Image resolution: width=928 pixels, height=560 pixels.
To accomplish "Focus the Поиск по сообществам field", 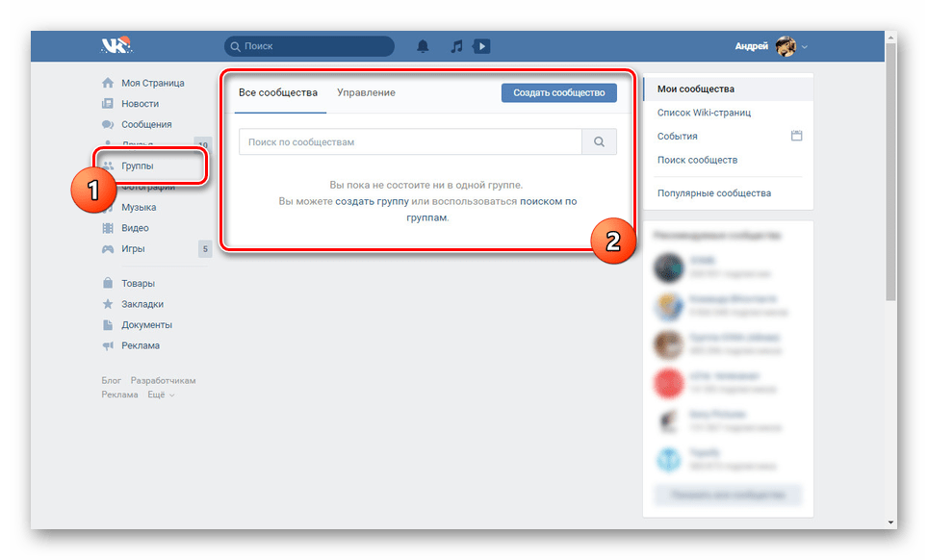I will (410, 141).
